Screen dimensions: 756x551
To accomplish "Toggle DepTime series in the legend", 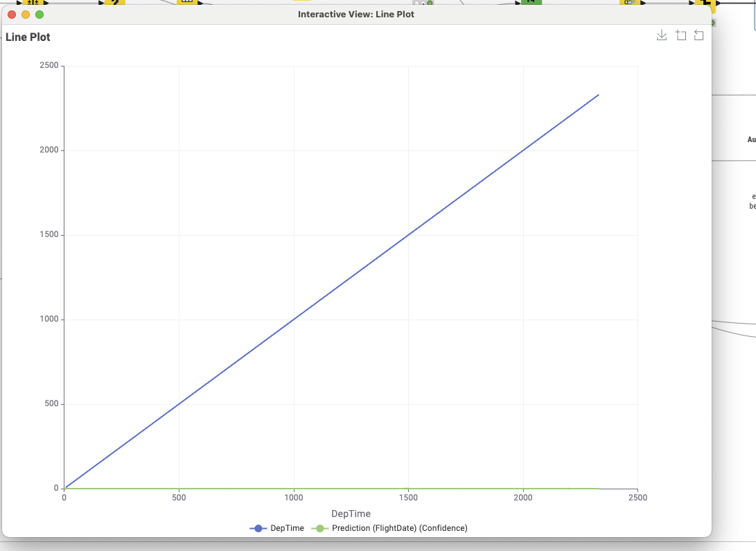I will pos(286,528).
